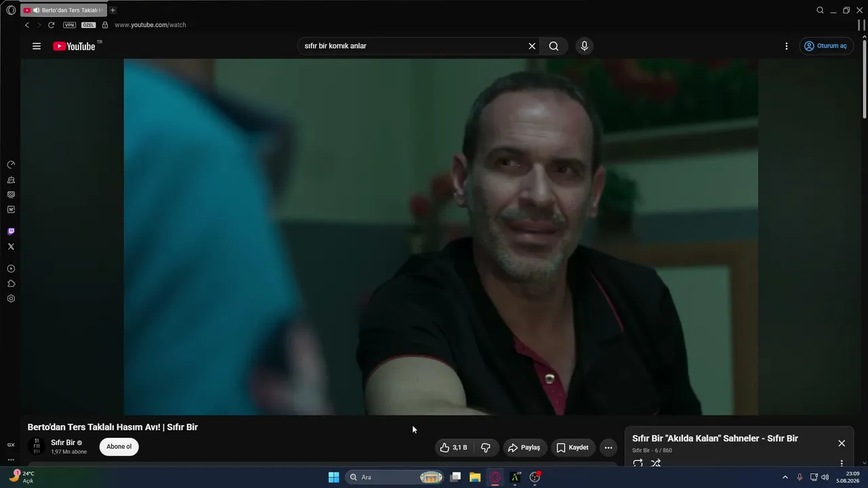
Task: Click the video player to pause
Action: click(441, 237)
